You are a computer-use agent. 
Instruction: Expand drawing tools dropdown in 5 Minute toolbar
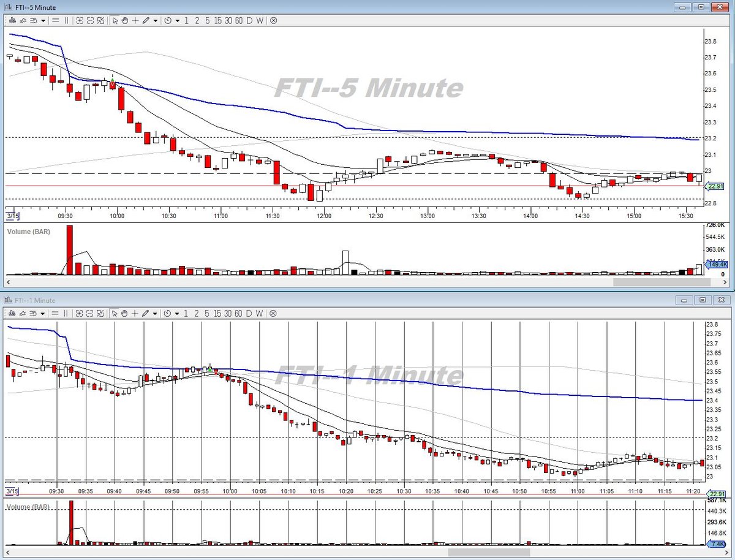click(156, 20)
